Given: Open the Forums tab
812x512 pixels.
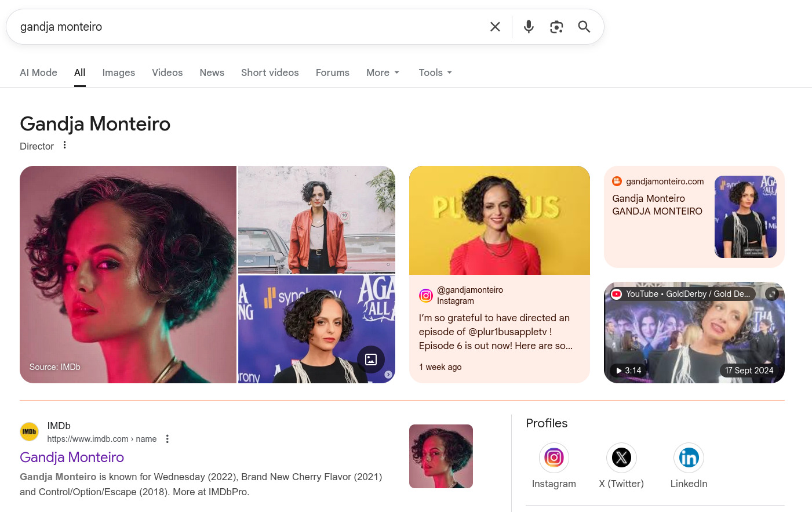Looking at the screenshot, I should (333, 72).
